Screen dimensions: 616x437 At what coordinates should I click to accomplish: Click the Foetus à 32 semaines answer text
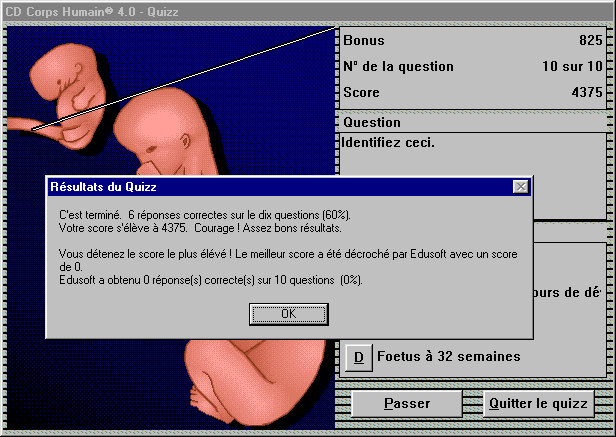pos(448,356)
